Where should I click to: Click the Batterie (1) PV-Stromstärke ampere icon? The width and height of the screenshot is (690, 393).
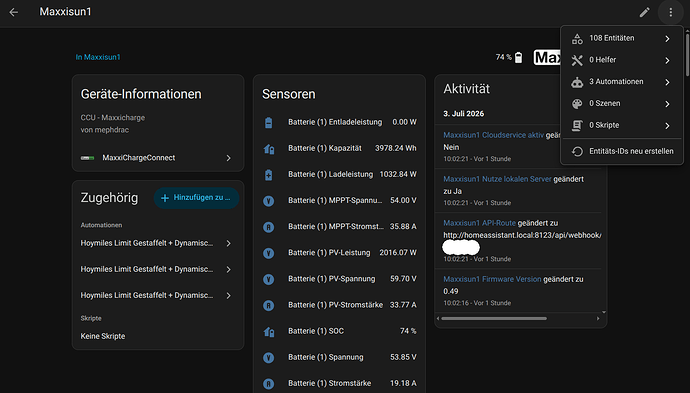point(268,305)
